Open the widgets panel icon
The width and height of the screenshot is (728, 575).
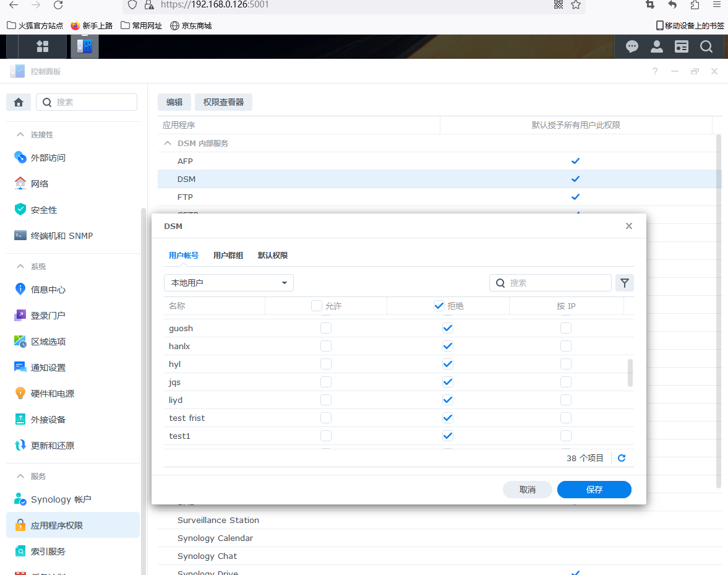point(681,46)
